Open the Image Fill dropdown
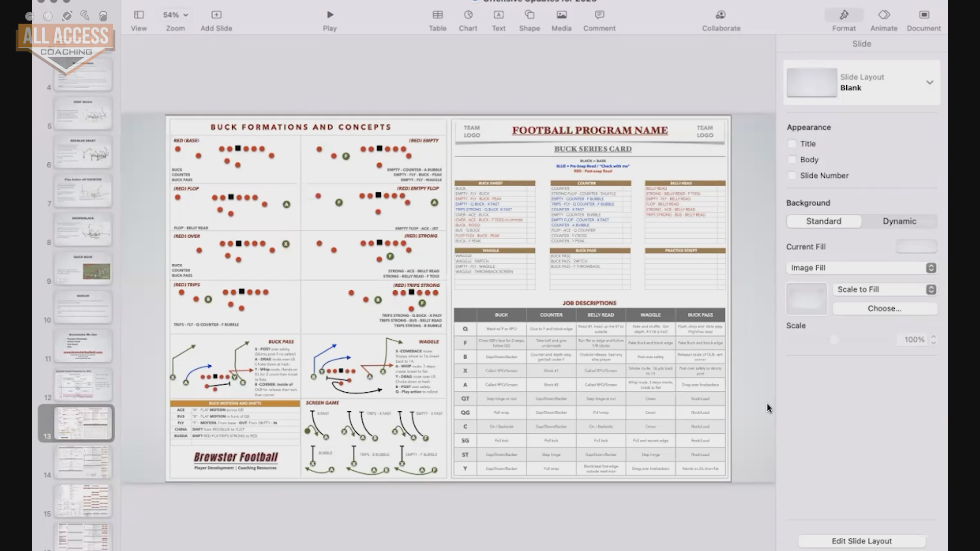980x551 pixels. click(x=862, y=268)
